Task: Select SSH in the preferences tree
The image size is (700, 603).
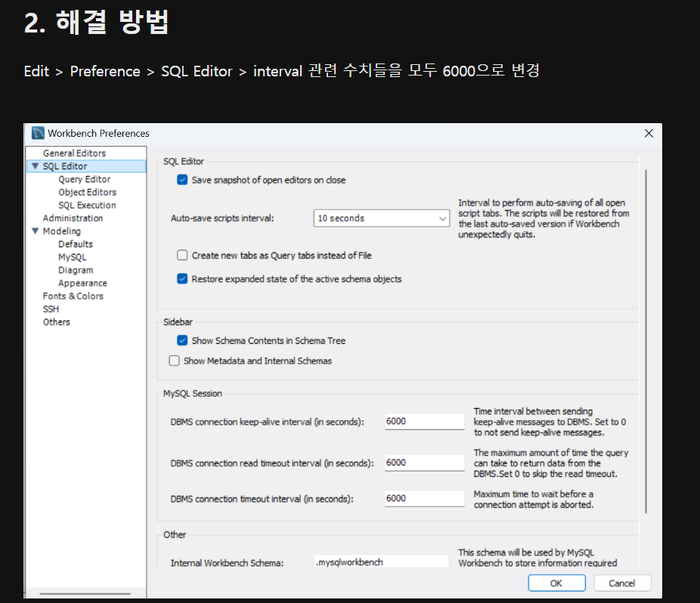Action: (x=51, y=309)
